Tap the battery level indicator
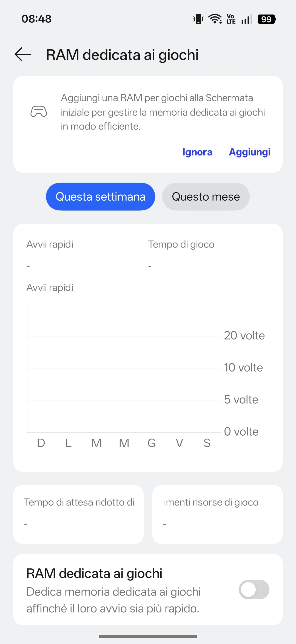296x644 pixels. [x=266, y=19]
